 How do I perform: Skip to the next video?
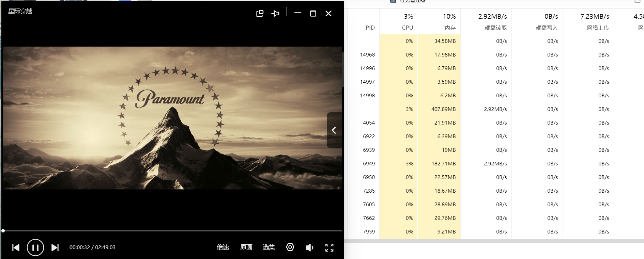(55, 247)
